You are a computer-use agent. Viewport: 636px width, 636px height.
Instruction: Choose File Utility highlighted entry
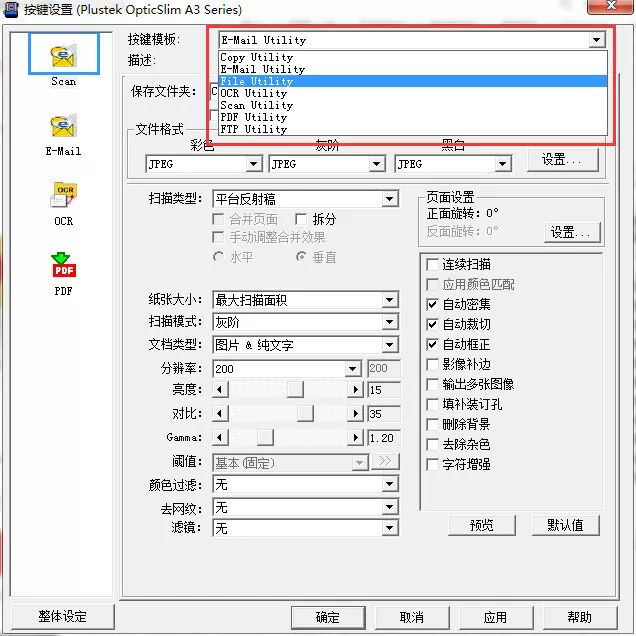pos(413,81)
